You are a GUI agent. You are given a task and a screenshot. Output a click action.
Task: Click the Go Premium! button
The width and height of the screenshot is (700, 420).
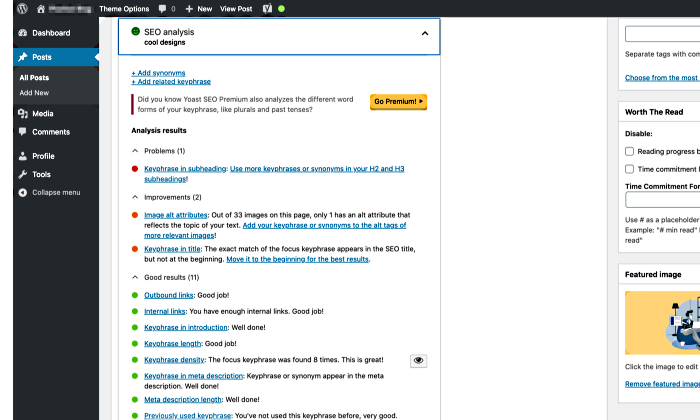click(398, 101)
